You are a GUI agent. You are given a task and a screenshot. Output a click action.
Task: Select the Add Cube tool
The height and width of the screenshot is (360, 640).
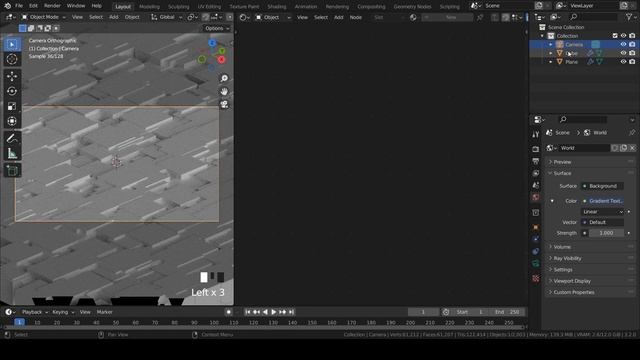pyautogui.click(x=12, y=171)
